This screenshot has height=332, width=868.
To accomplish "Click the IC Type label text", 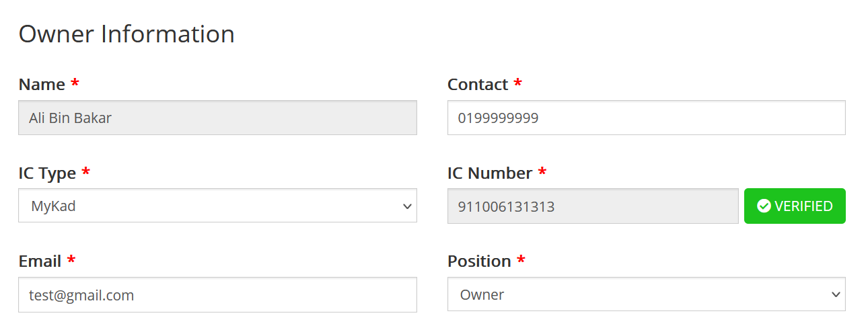I will point(47,173).
